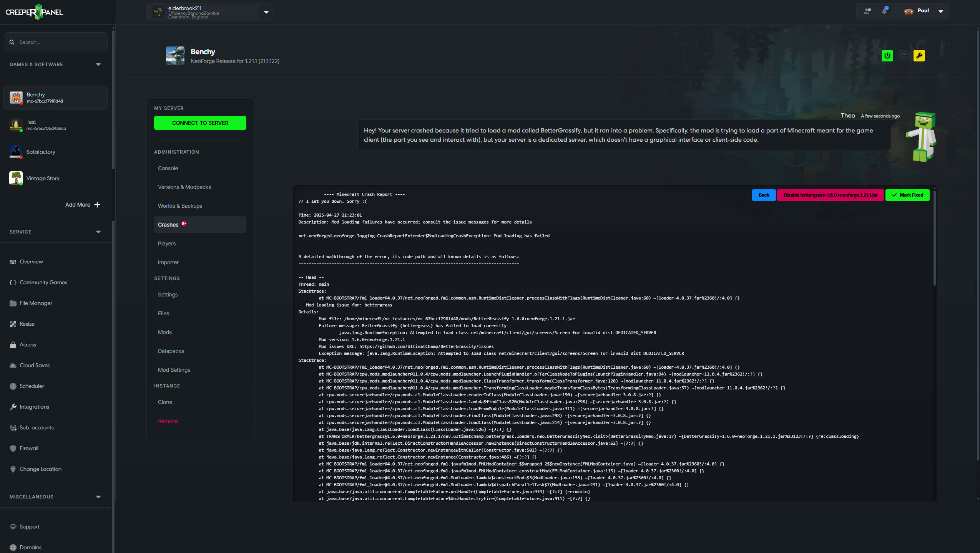Select the Crashes menu item

point(200,225)
